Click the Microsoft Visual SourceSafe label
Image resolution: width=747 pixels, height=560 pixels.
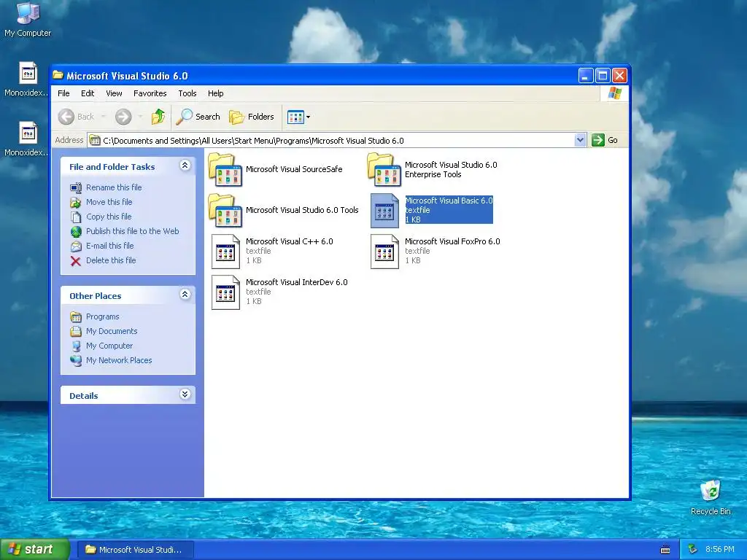[294, 169]
